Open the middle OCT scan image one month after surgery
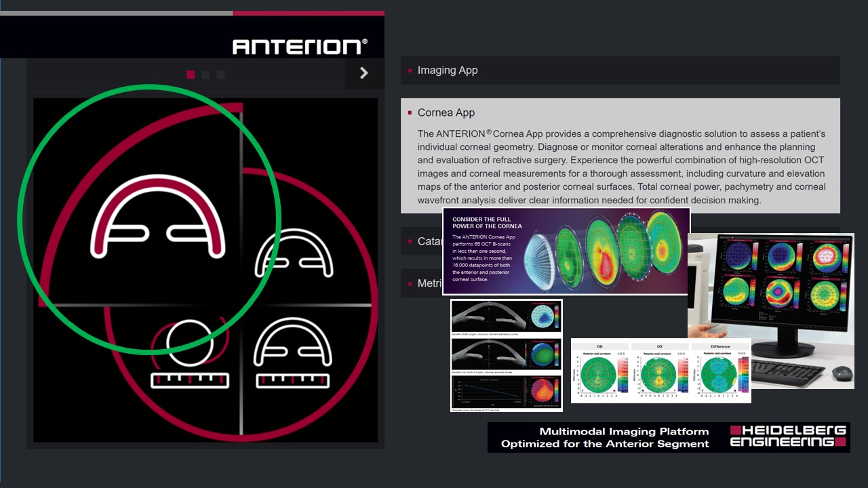Screen dimensions: 868x488 pos(507,354)
